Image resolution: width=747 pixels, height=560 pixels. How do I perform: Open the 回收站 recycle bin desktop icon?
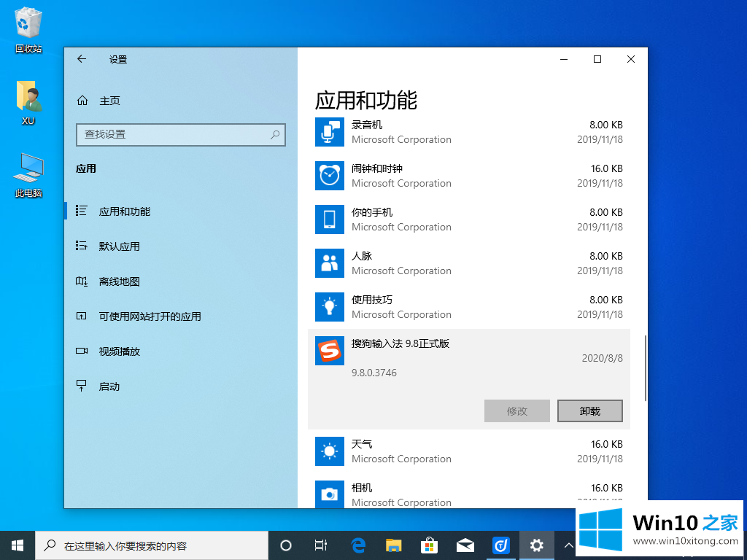[28, 29]
